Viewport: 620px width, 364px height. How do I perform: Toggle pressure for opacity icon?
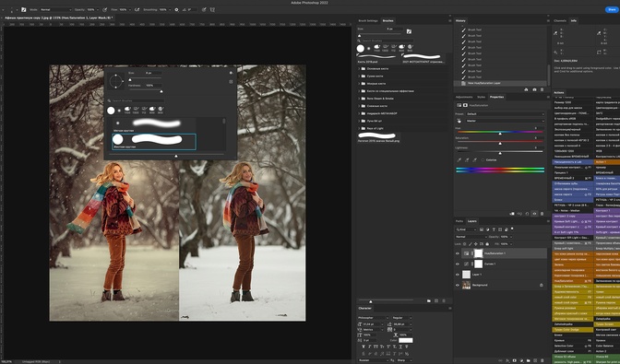point(104,9)
